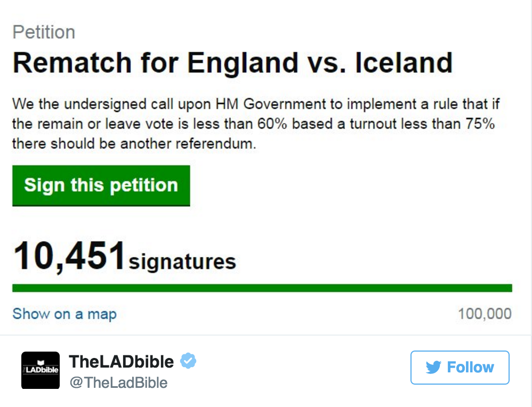
Task: Click the word signatures beside the count
Action: click(x=182, y=262)
